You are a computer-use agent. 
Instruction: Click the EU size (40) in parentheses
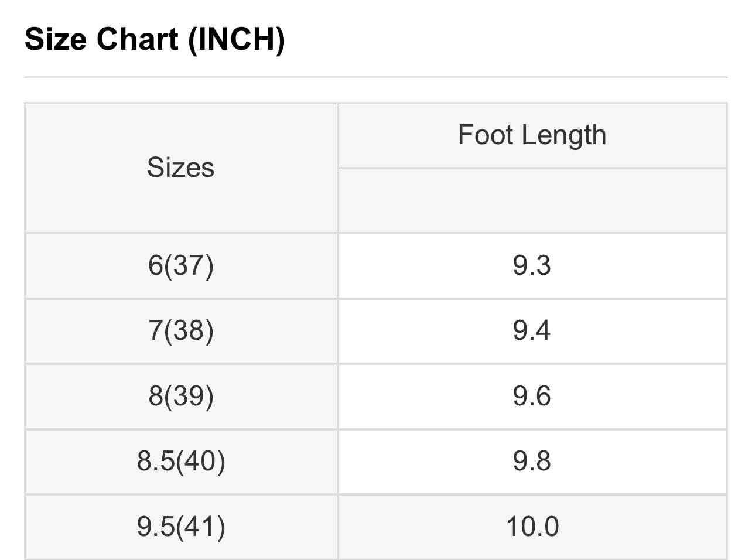[x=201, y=461]
